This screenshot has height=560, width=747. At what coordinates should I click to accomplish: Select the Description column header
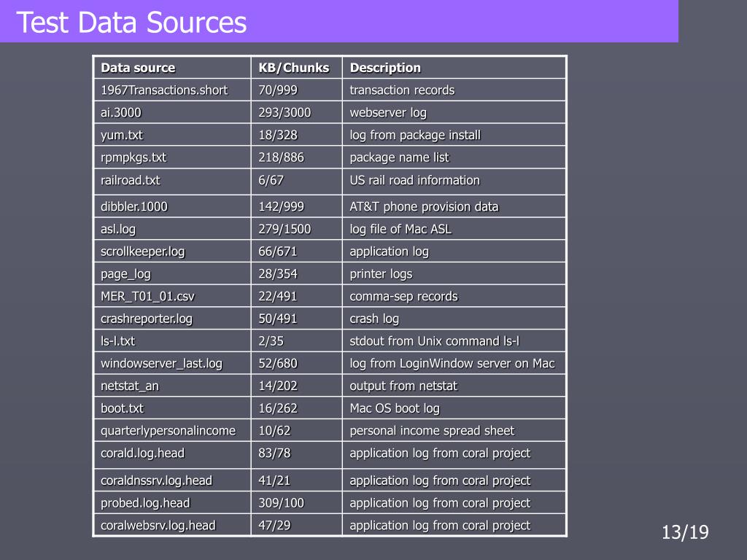pyautogui.click(x=385, y=68)
